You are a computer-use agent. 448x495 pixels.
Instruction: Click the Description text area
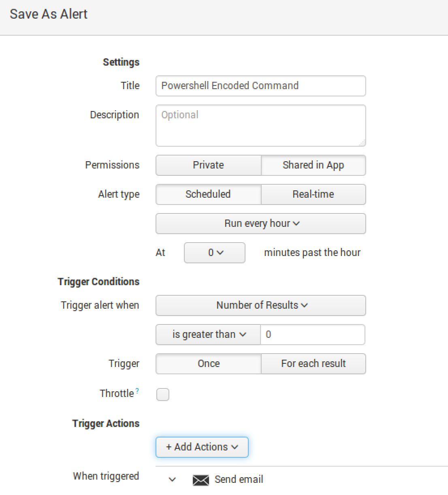point(260,126)
